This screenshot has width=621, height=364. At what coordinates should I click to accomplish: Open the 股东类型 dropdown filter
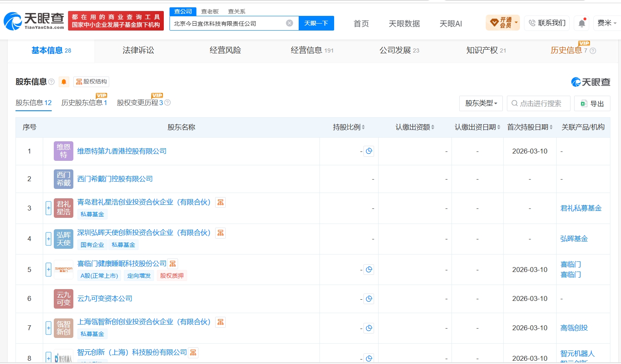[x=481, y=103]
